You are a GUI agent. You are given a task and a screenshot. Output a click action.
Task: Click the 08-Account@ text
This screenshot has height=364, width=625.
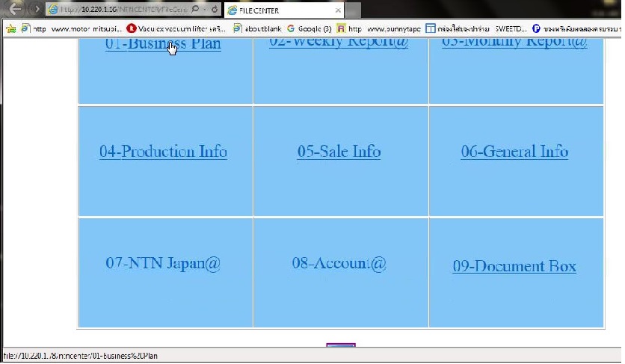pos(339,264)
